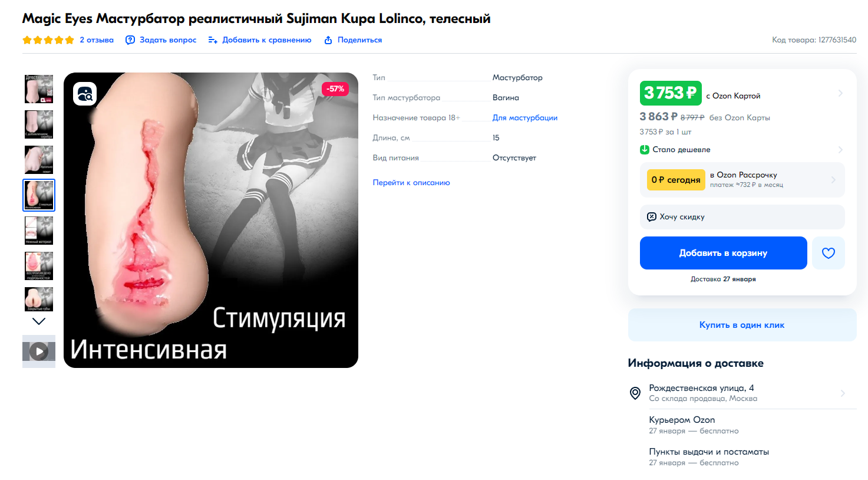The width and height of the screenshot is (868, 480).
Task: Click Добавить к сравнению compare icon
Action: pyautogui.click(x=213, y=40)
